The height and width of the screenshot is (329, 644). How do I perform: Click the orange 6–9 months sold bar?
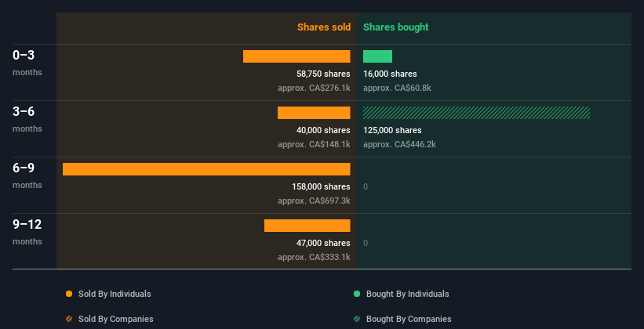(206, 169)
